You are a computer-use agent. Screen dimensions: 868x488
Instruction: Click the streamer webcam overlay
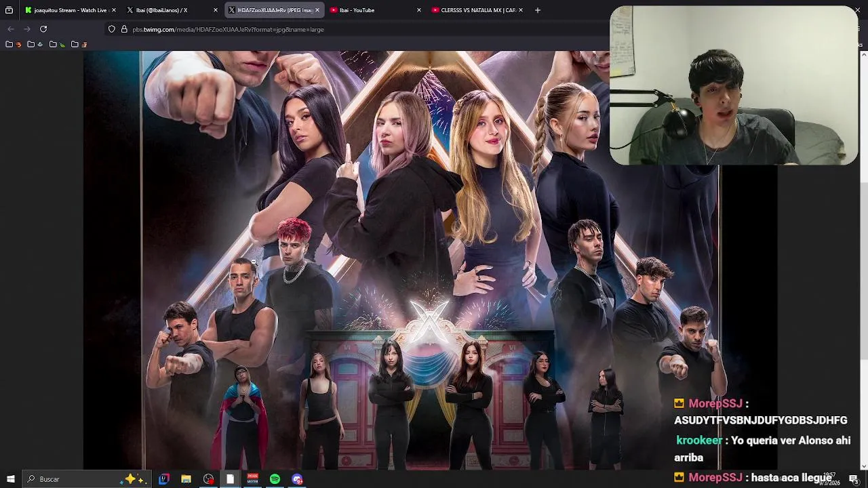pos(734,86)
